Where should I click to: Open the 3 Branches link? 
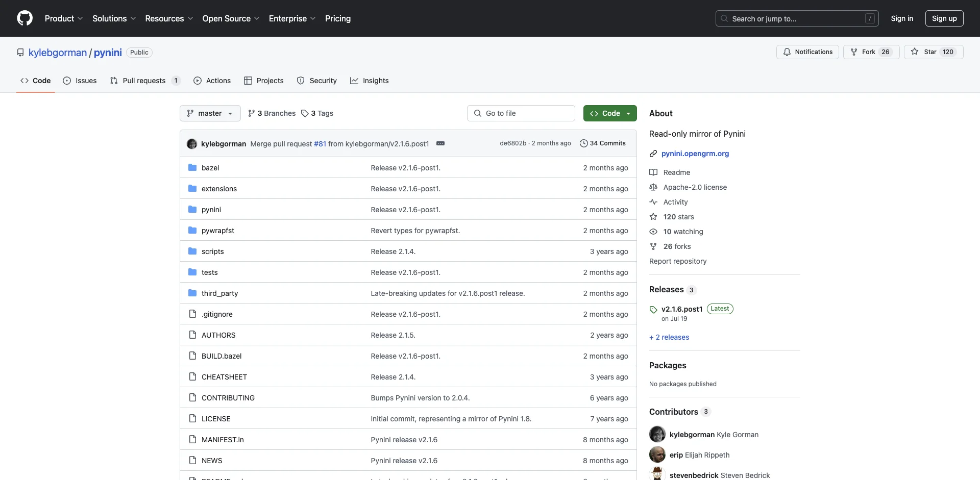click(272, 113)
